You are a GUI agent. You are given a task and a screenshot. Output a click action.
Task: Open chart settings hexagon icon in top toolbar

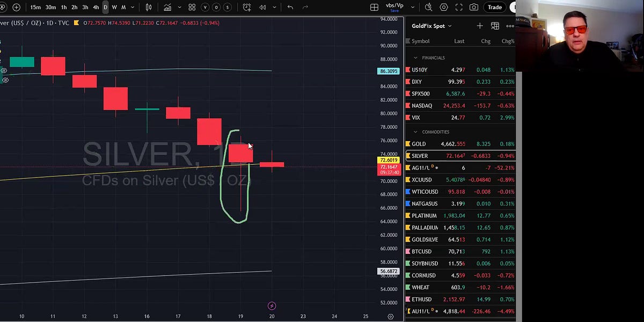444,8
